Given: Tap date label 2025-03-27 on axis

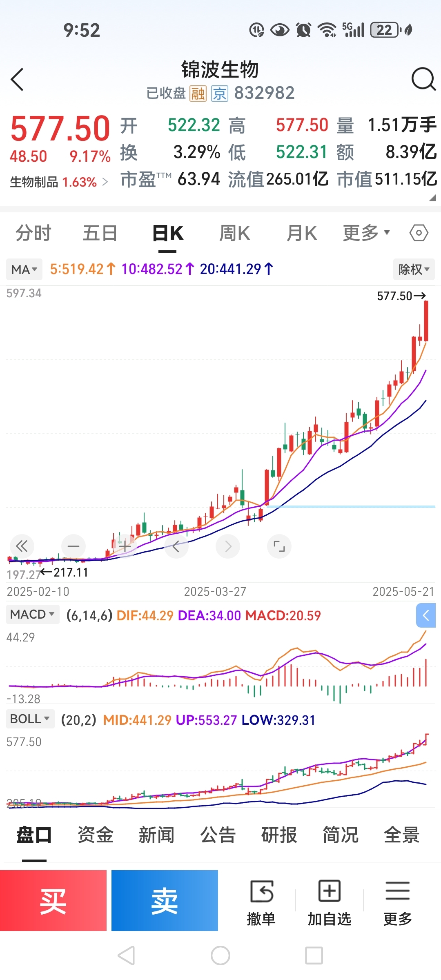Looking at the screenshot, I should tap(215, 592).
